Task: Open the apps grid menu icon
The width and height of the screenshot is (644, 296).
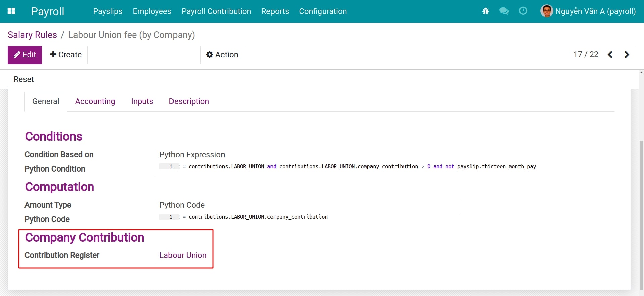Action: point(11,11)
